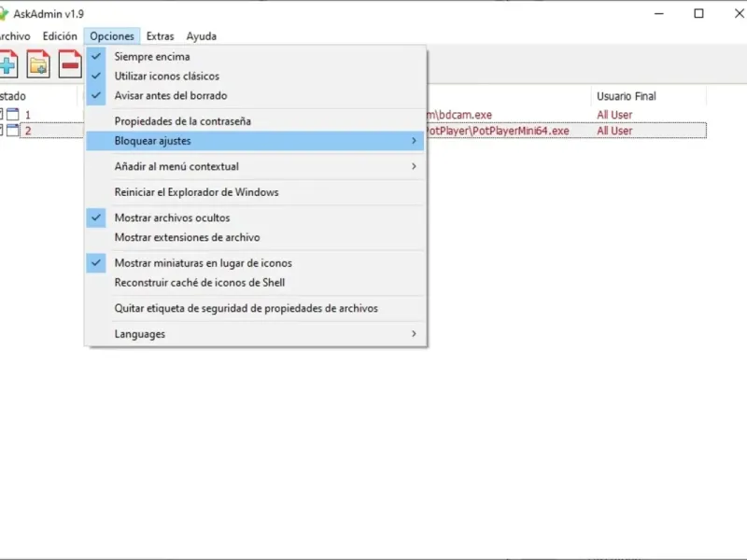Toggle Avisar antes del borrado option
The width and height of the screenshot is (747, 560).
click(x=255, y=95)
